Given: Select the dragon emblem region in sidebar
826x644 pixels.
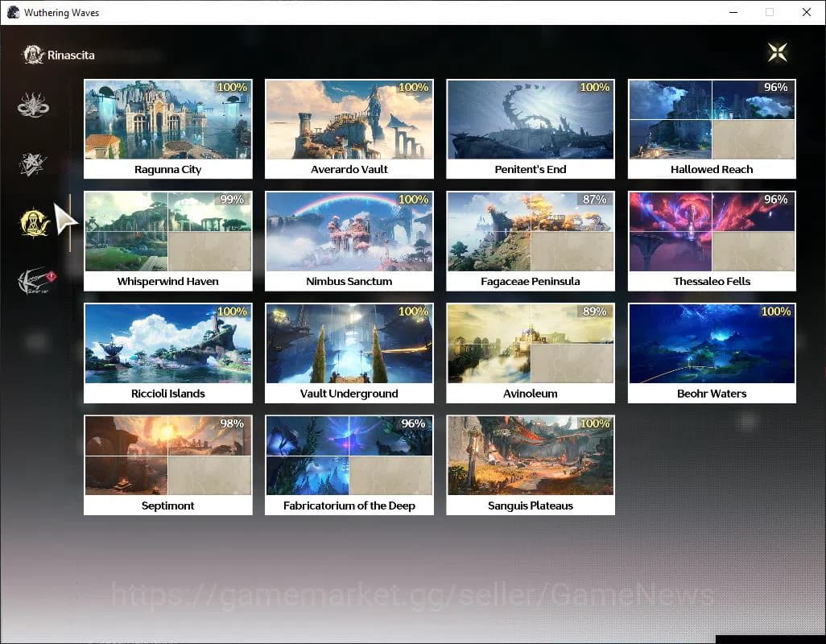Looking at the screenshot, I should click(x=34, y=105).
